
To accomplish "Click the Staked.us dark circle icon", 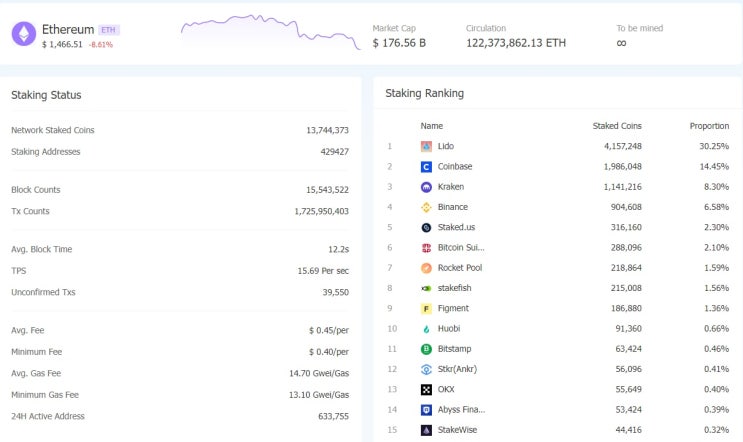I will click(x=426, y=227).
